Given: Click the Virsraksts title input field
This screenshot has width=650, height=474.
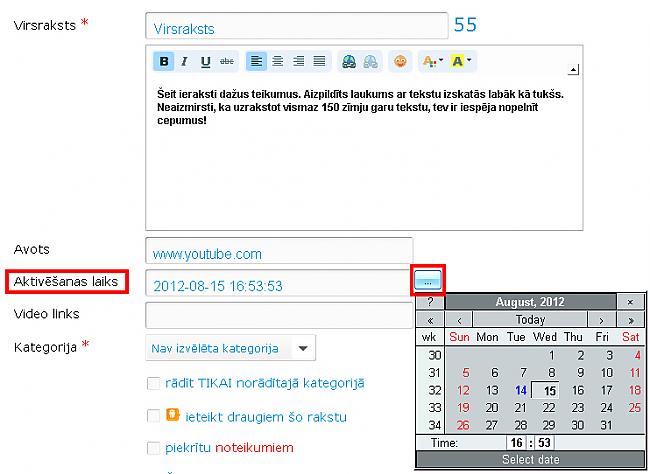Looking at the screenshot, I should pos(297,26).
